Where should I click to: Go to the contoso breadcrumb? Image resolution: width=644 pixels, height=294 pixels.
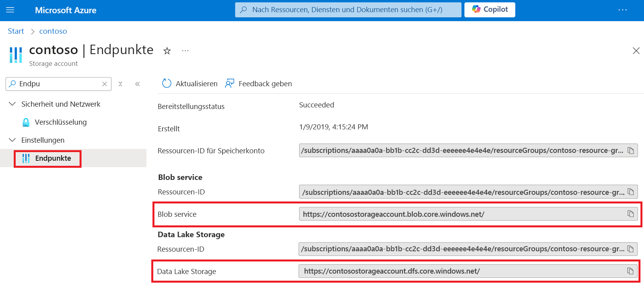(53, 31)
